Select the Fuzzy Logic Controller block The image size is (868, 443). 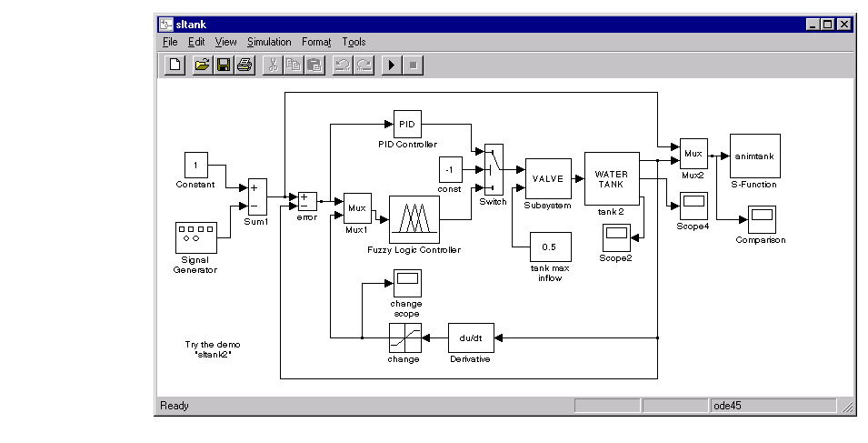coord(414,220)
